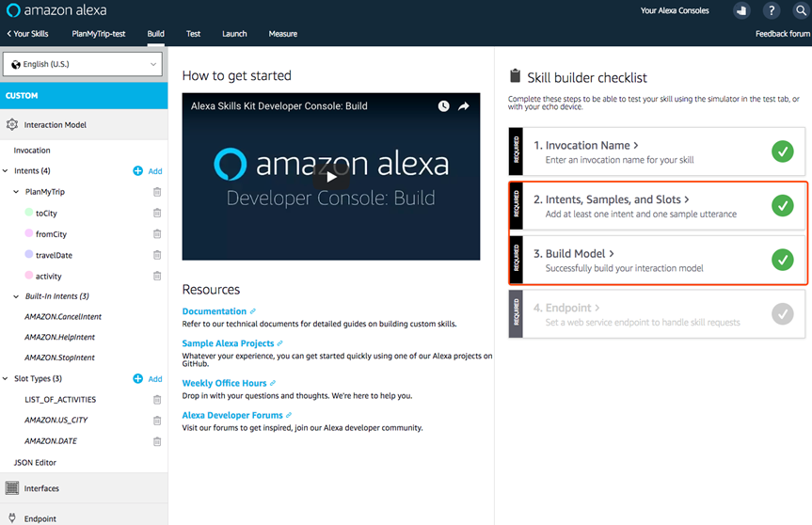Select the travelDate slot
Image resolution: width=812 pixels, height=525 pixels.
(54, 255)
